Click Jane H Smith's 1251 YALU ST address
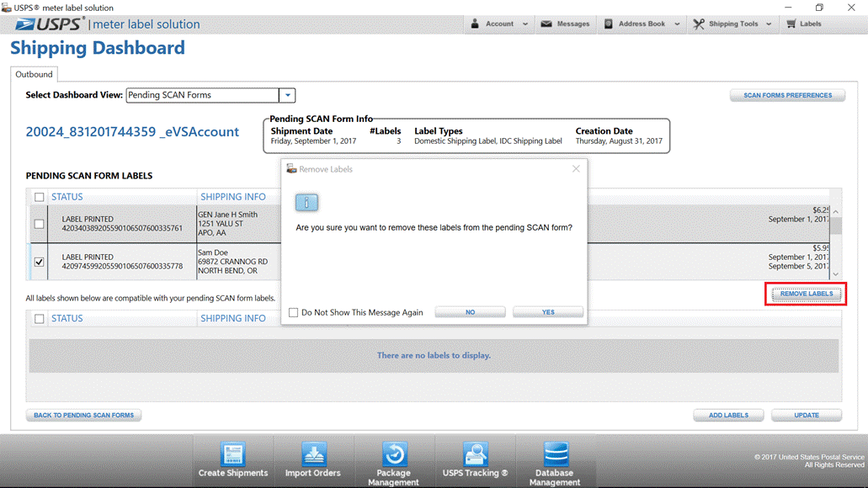The width and height of the screenshot is (868, 488). [221, 224]
